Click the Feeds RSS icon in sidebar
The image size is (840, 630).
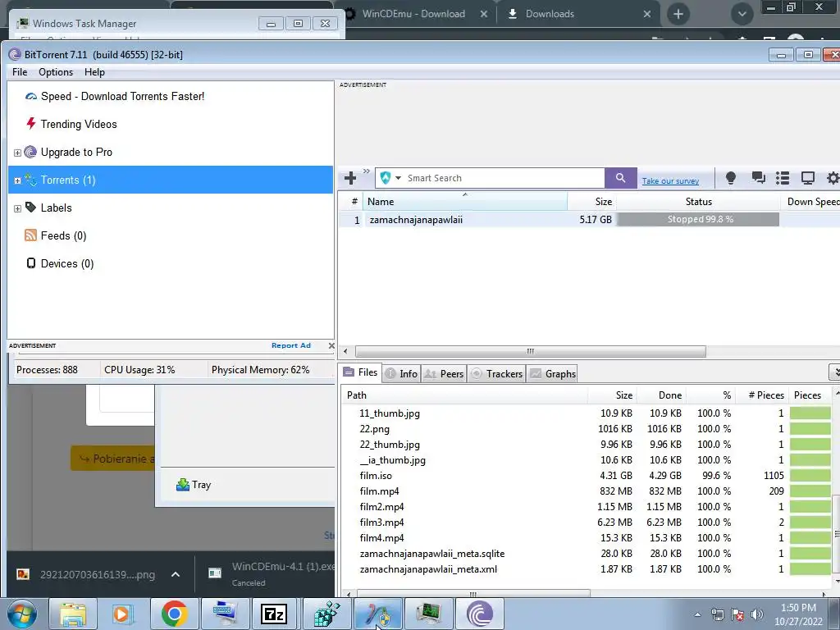click(x=30, y=235)
